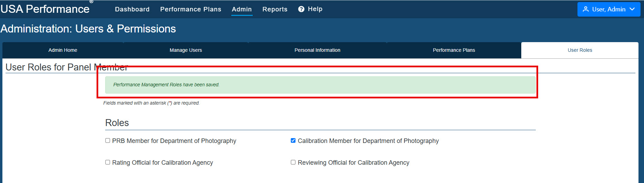Check PRB Member for Department of Photography
The image size is (644, 183).
click(108, 141)
